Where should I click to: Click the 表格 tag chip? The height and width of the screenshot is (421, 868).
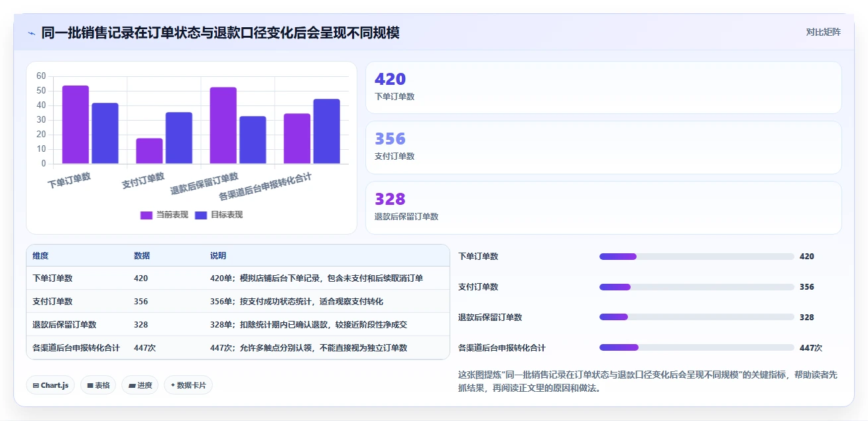pos(98,385)
